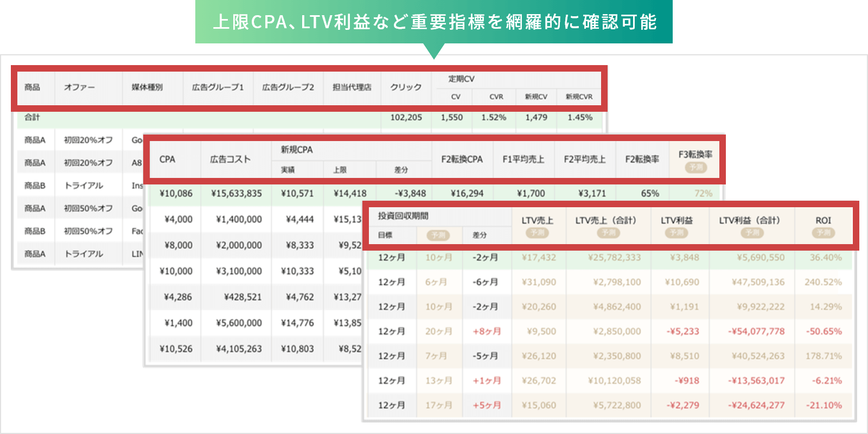Click the 合計 row label
The height and width of the screenshot is (434, 868).
pyautogui.click(x=32, y=117)
